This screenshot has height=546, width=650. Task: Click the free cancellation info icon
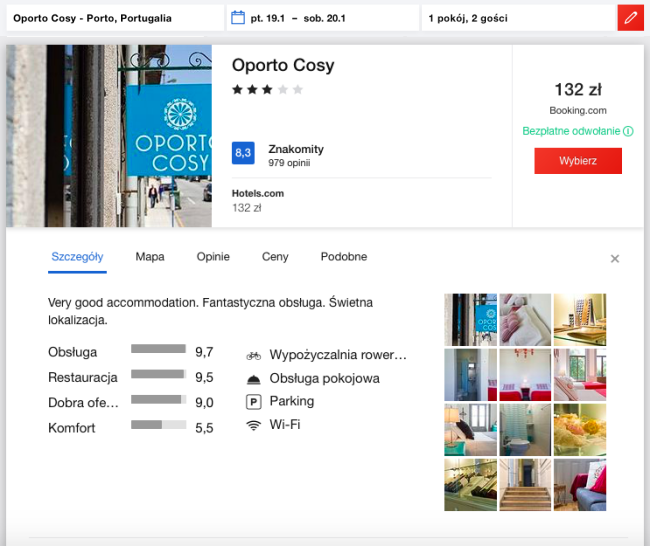628,131
